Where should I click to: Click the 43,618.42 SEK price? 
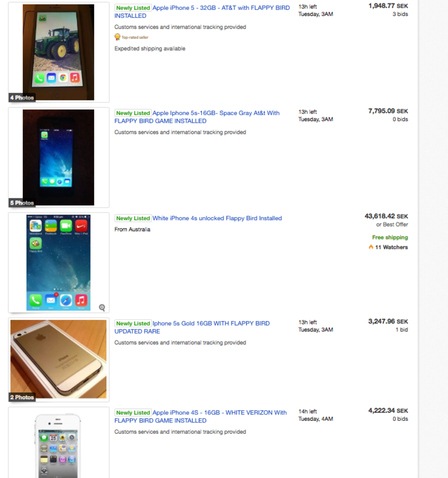386,216
